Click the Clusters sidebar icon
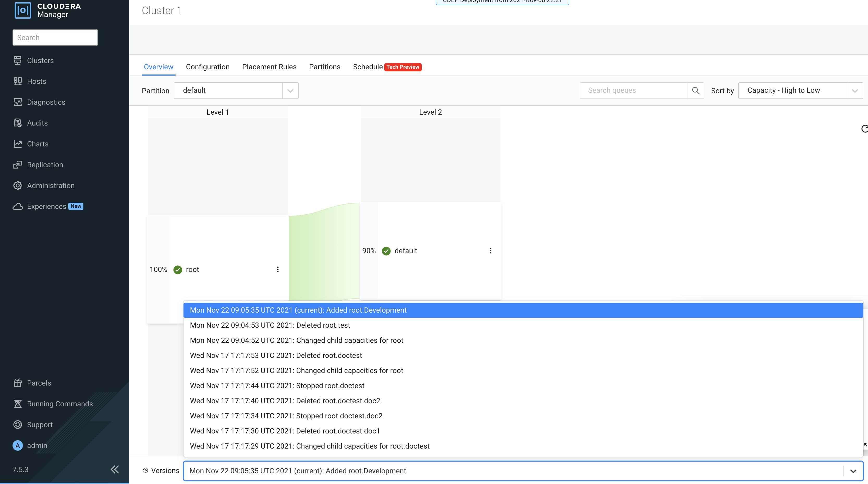 click(x=17, y=60)
